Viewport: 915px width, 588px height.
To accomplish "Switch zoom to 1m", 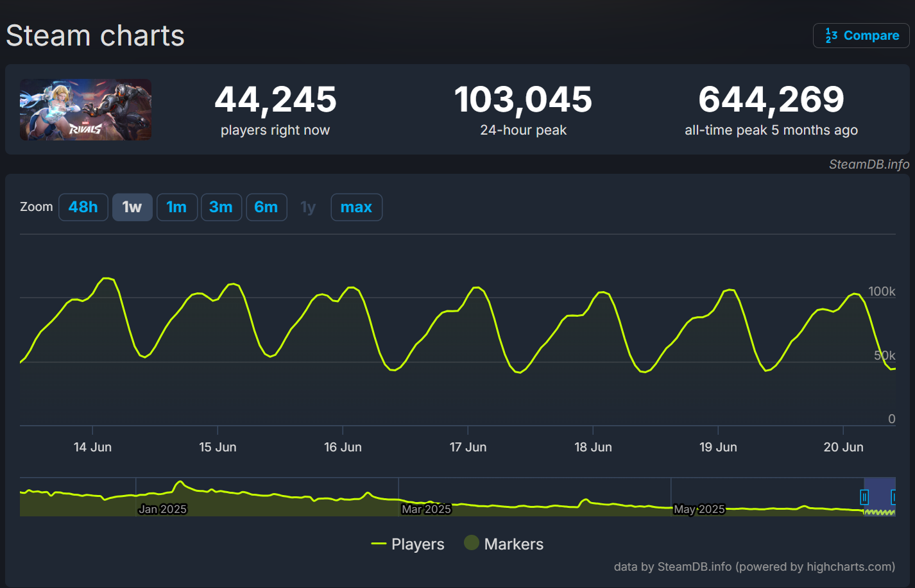I will (x=176, y=207).
